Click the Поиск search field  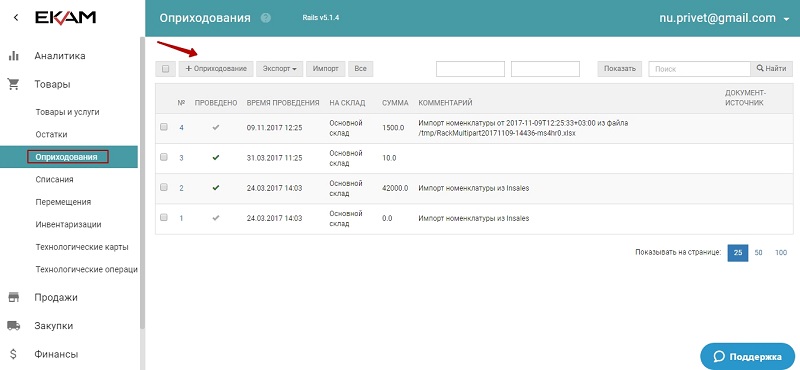point(699,69)
